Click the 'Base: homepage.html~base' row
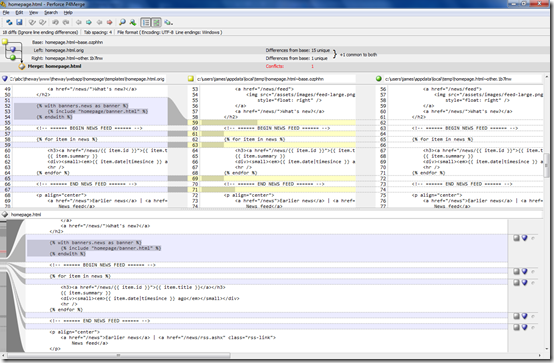554x363 pixels. coord(67,42)
